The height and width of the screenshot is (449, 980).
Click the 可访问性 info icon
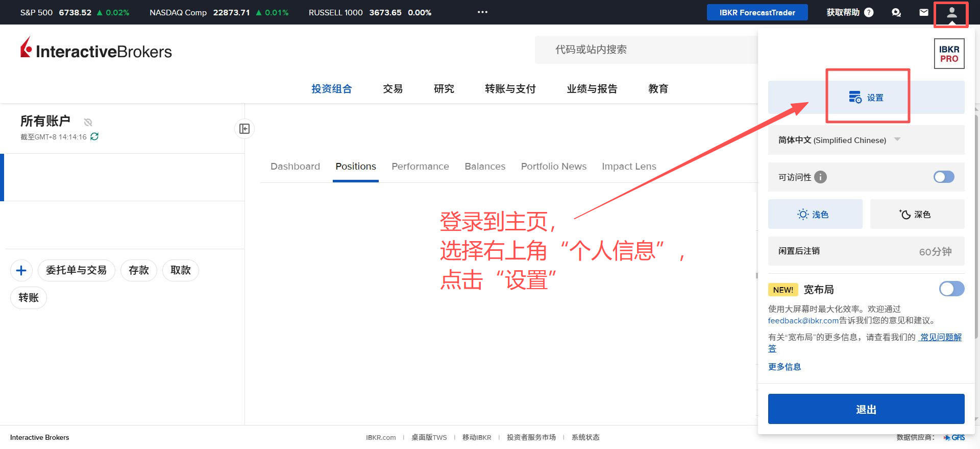point(820,177)
